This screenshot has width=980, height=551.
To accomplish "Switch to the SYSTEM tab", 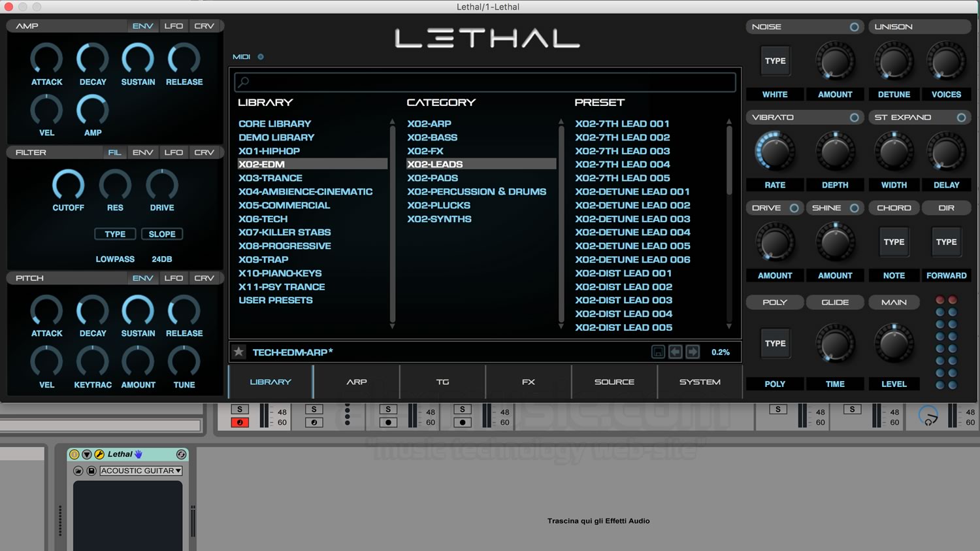I will tap(700, 382).
